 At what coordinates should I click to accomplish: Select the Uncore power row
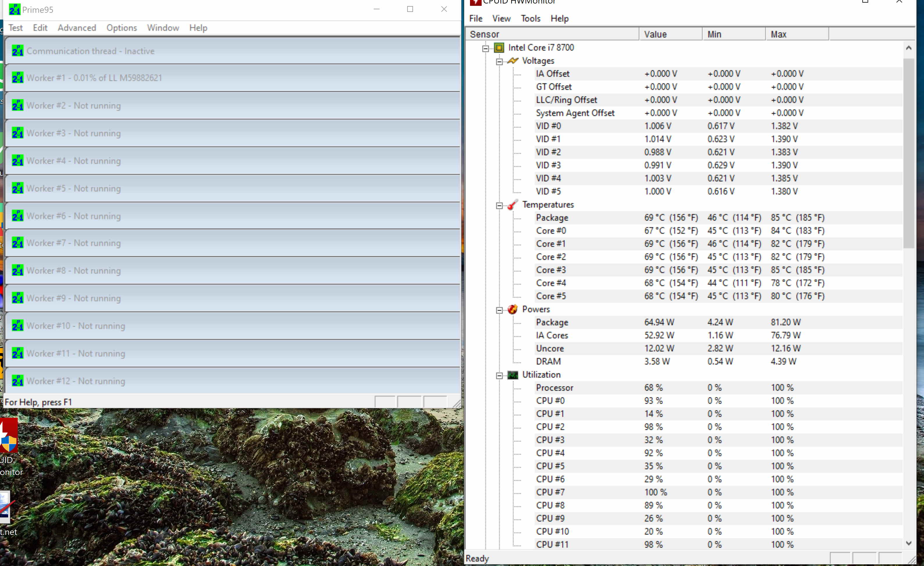[718, 348]
